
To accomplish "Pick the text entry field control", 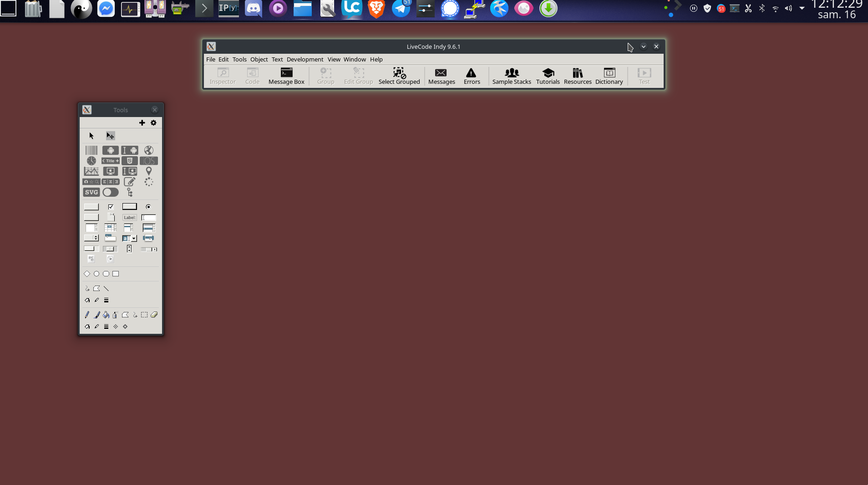I will point(149,218).
